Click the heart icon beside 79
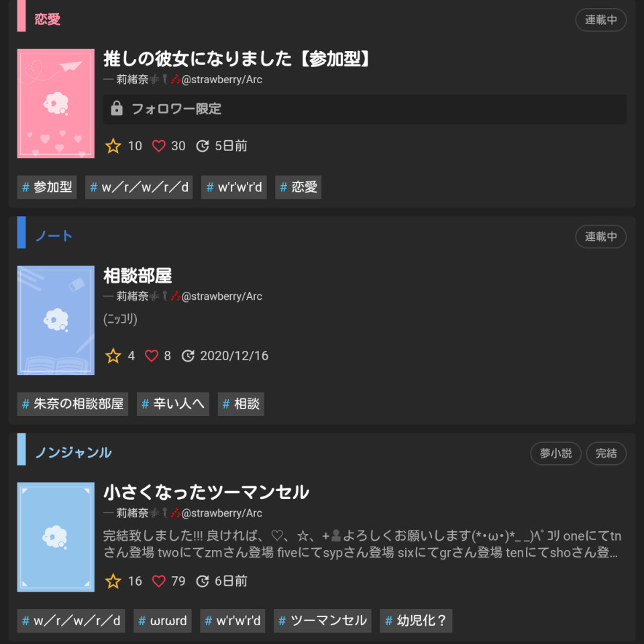The image size is (644, 644). [158, 581]
